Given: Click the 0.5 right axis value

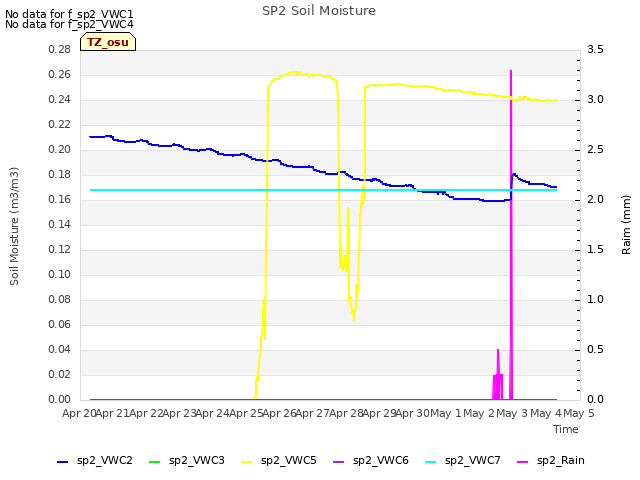Looking at the screenshot, I should coord(596,350).
